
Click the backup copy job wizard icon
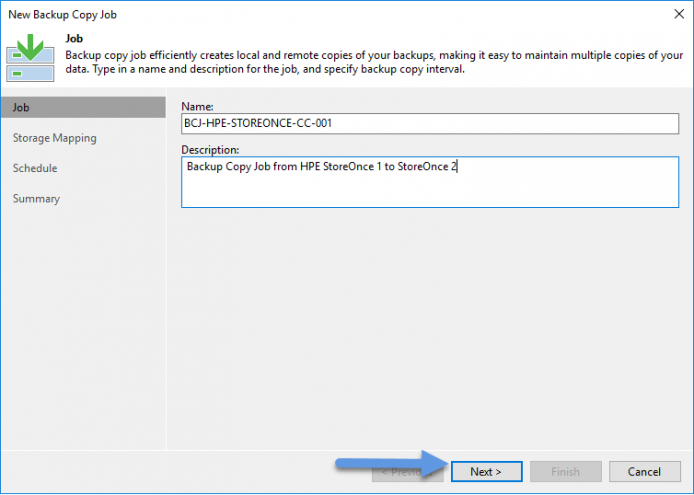[x=30, y=58]
